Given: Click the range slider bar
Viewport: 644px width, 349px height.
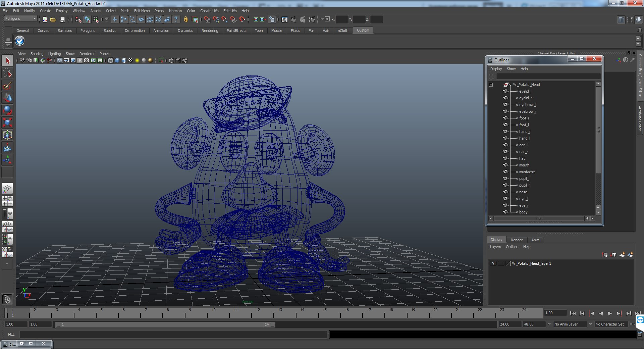Looking at the screenshot, I should tap(165, 325).
